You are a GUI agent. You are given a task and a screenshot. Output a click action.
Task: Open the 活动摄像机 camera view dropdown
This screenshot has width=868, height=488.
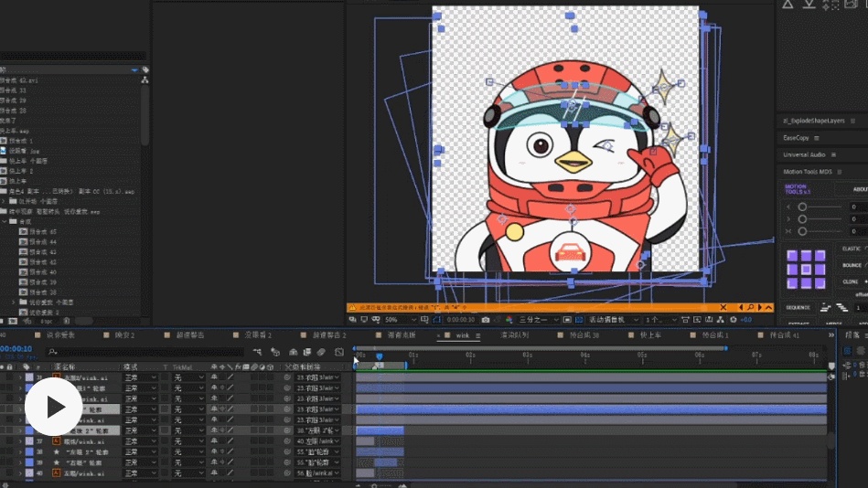[613, 320]
